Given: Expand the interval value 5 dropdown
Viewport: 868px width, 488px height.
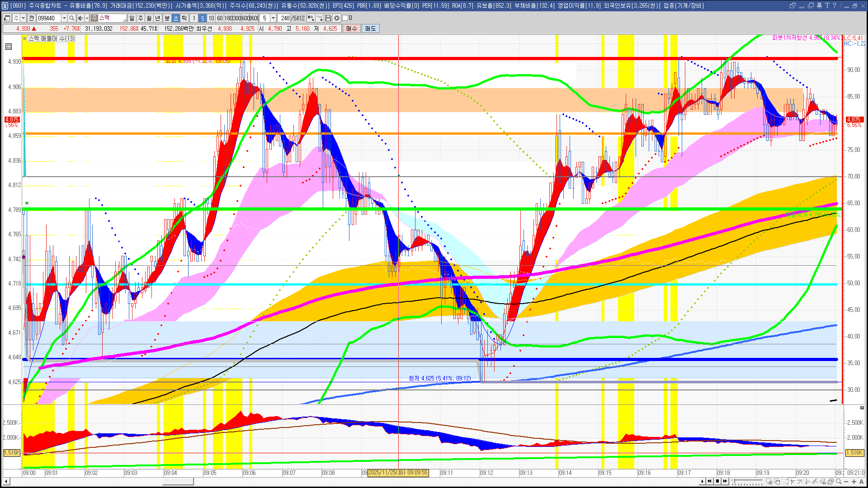Looking at the screenshot, I should (273, 18).
